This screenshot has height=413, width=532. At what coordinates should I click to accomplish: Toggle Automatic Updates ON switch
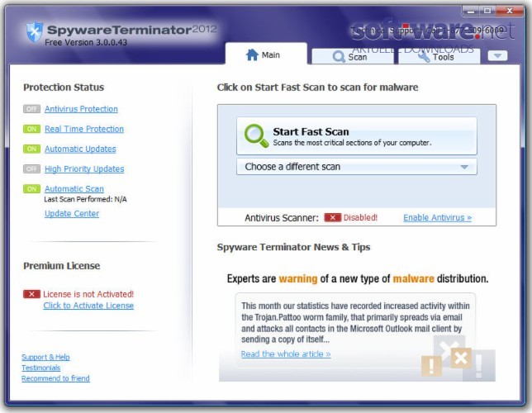click(32, 149)
